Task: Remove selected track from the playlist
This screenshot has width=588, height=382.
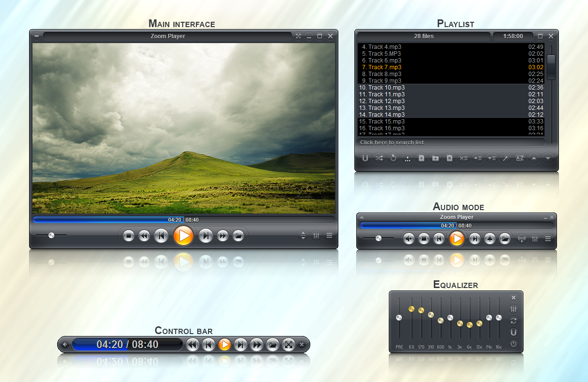Action: point(449,158)
